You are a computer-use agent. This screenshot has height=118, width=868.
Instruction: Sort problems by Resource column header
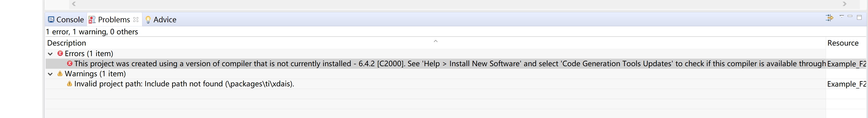click(843, 43)
